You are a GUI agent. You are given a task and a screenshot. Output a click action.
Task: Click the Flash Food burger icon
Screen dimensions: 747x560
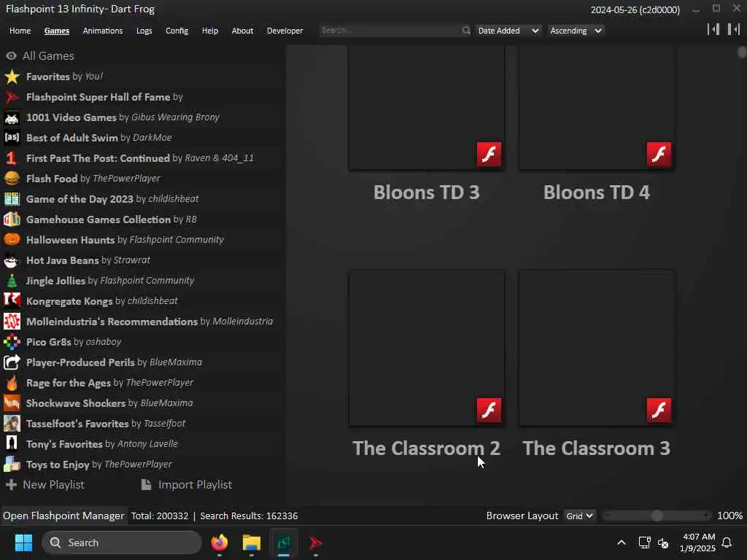coord(12,179)
